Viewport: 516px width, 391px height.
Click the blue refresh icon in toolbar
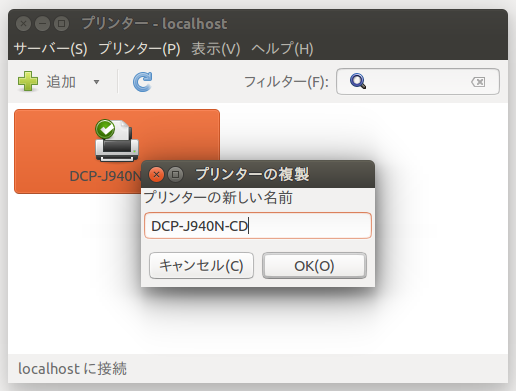(x=143, y=82)
